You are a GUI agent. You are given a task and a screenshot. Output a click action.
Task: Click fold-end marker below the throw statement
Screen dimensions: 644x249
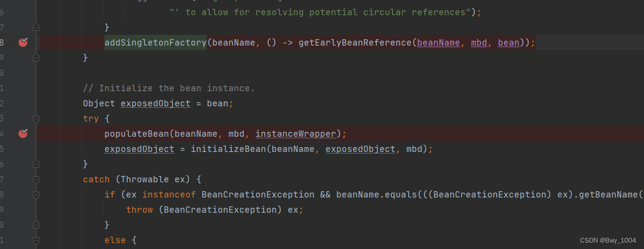pyautogui.click(x=36, y=225)
